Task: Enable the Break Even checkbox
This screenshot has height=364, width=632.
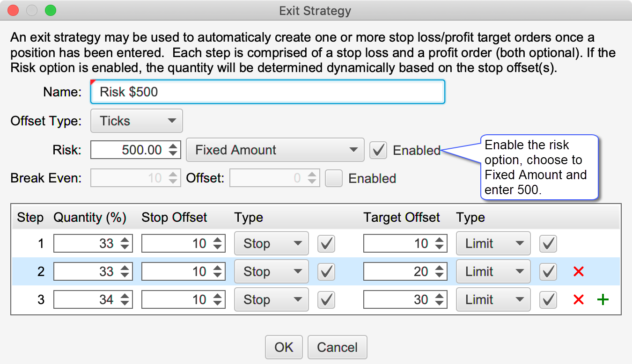Action: tap(334, 178)
